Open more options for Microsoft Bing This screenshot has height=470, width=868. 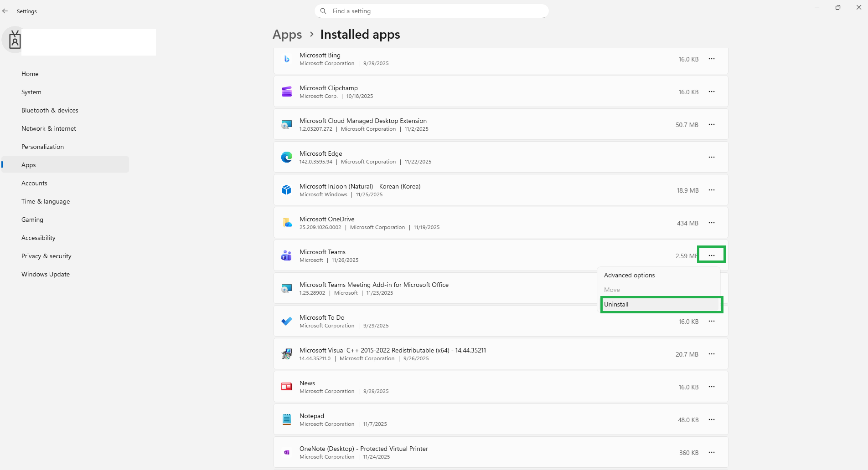tap(712, 59)
